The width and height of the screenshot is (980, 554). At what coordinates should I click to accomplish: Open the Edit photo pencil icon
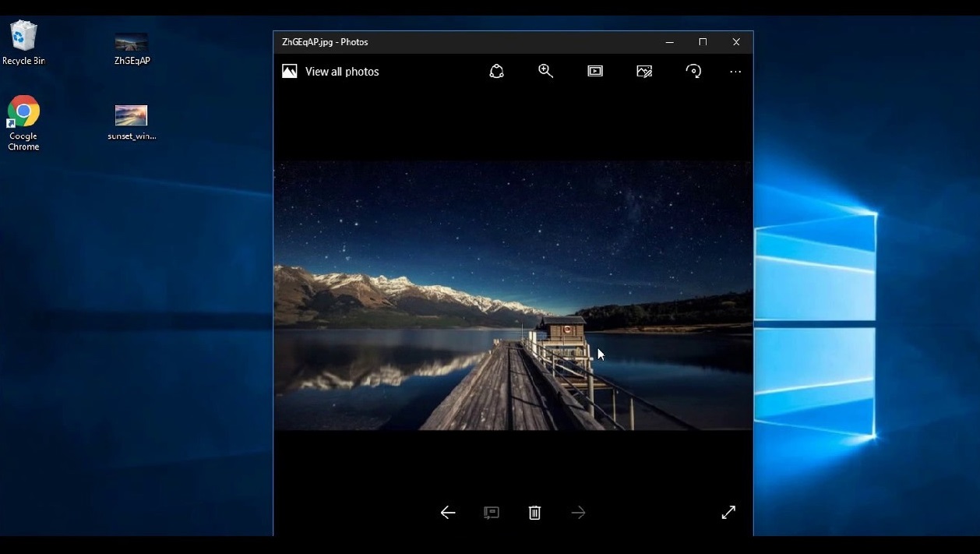tap(644, 72)
